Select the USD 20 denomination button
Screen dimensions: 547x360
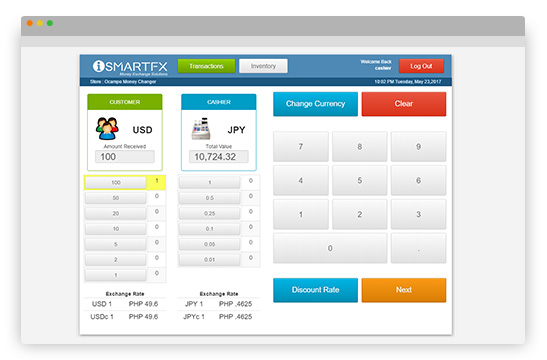[x=115, y=213]
